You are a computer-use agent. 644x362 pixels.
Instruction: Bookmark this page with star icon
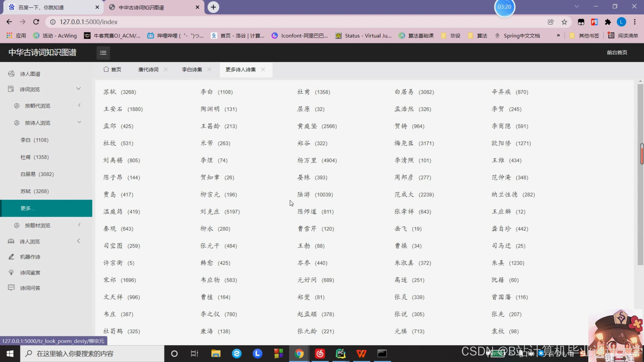pyautogui.click(x=564, y=22)
